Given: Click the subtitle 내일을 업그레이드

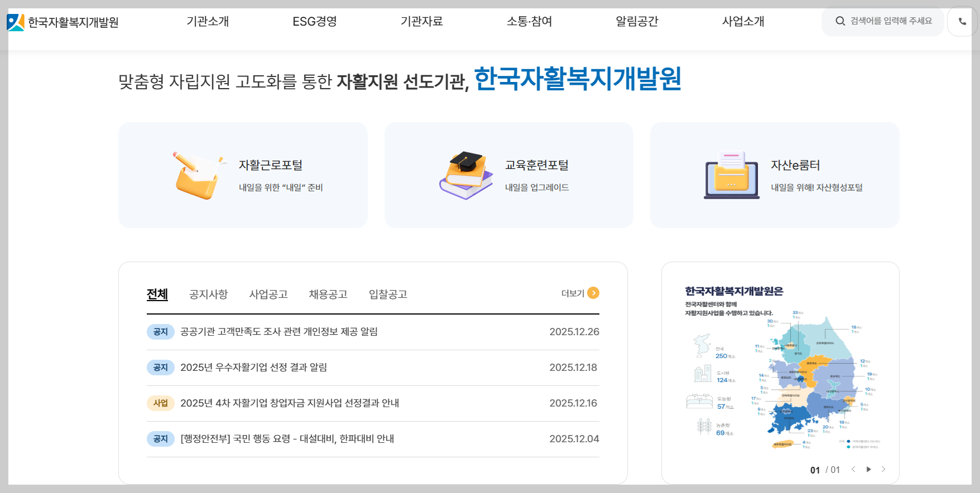Looking at the screenshot, I should (x=537, y=187).
